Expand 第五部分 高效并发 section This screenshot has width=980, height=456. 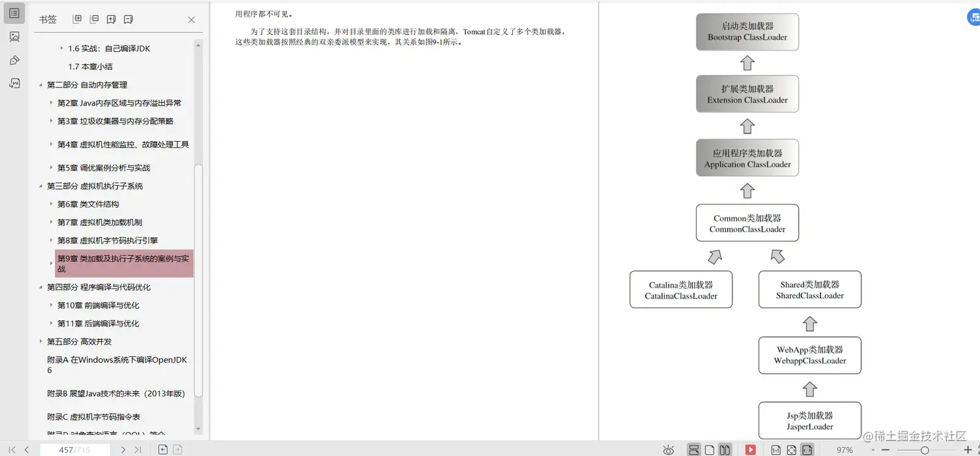point(41,341)
